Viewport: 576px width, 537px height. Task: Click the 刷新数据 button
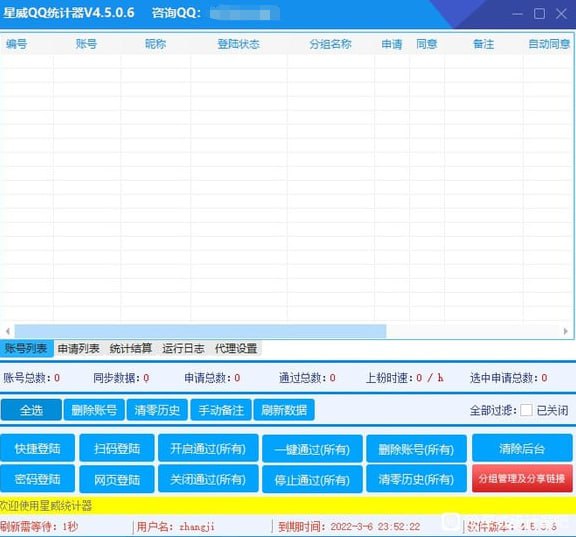[284, 410]
